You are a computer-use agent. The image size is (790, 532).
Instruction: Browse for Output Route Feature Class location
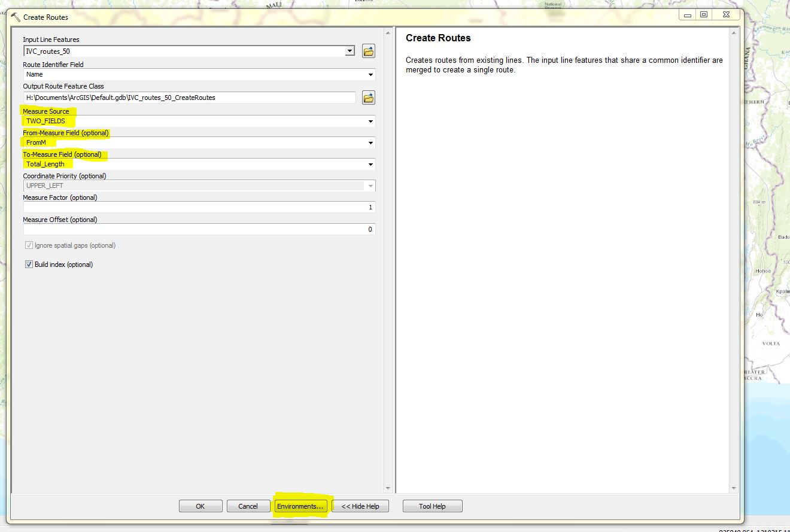tap(369, 98)
